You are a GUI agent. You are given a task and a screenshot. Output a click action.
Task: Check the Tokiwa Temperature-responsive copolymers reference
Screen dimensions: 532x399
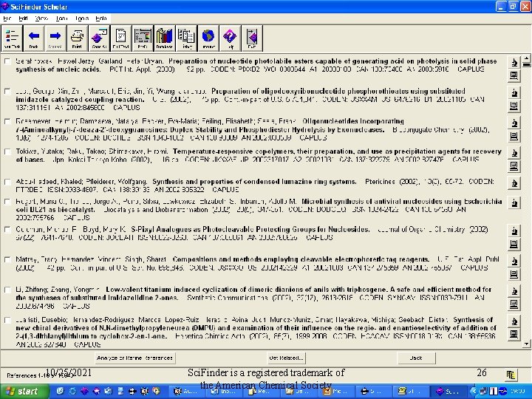[7, 151]
